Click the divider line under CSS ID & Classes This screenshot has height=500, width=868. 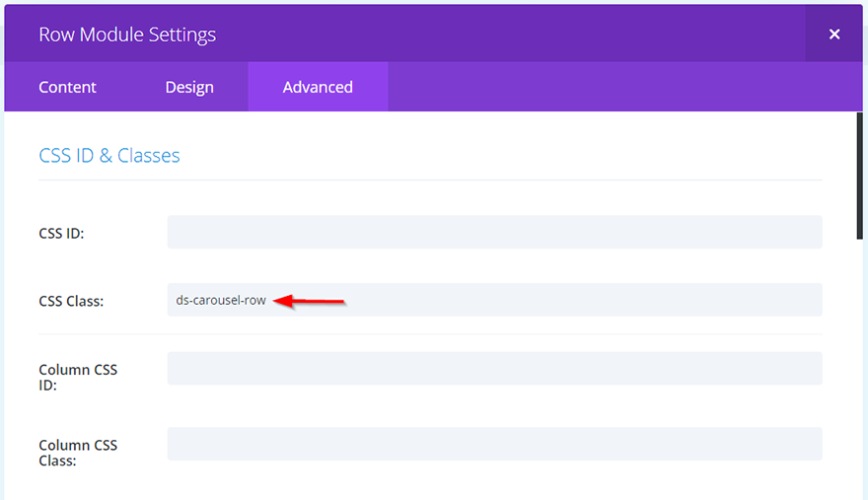430,180
